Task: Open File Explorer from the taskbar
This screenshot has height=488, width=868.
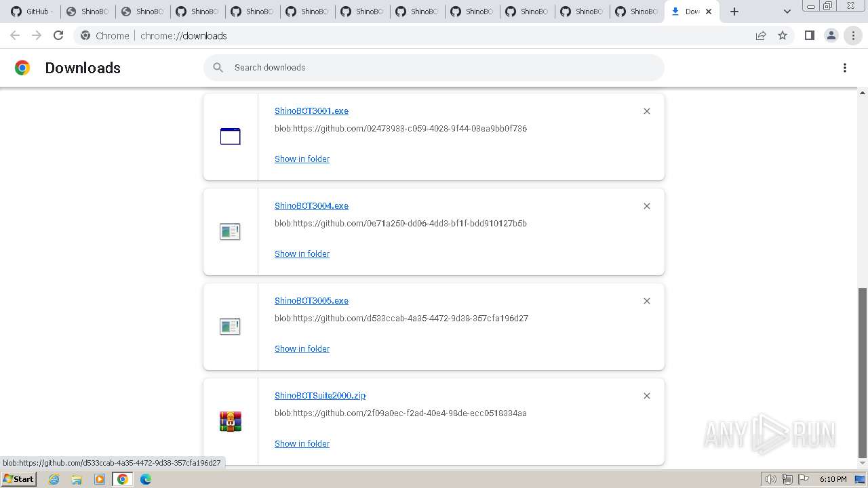Action: pyautogui.click(x=77, y=479)
